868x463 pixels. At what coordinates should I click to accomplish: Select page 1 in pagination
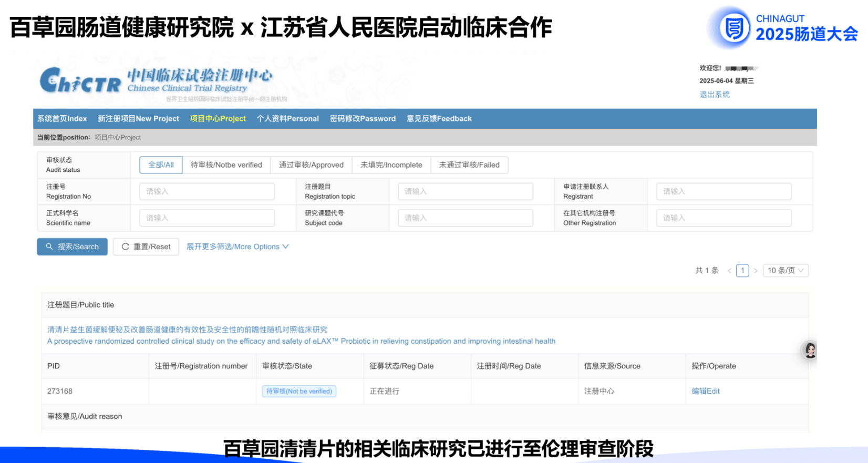coord(742,271)
